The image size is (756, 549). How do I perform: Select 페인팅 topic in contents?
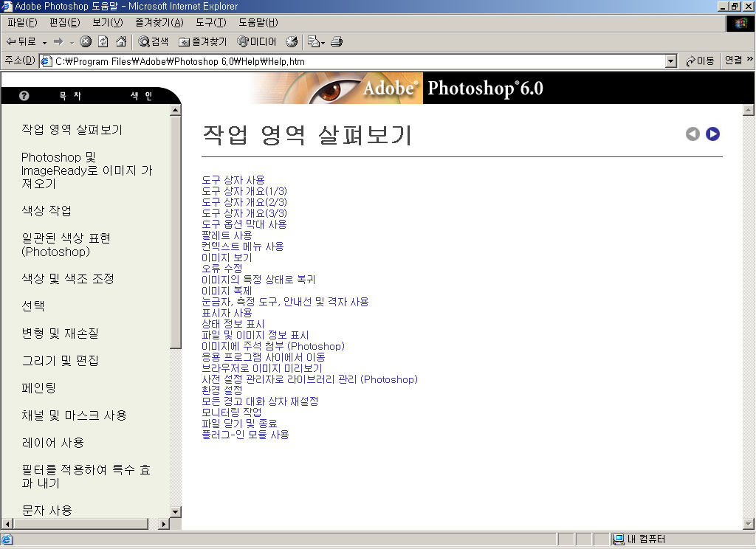coord(38,388)
